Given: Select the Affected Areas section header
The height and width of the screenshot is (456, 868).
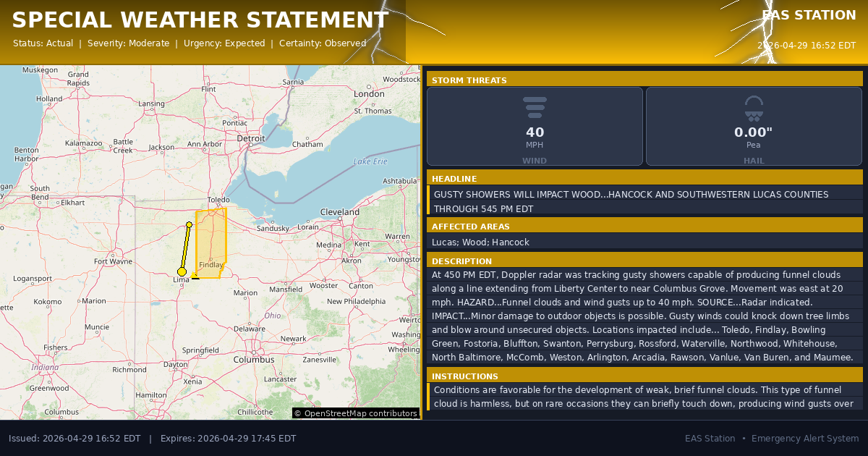Looking at the screenshot, I should click(x=644, y=227).
